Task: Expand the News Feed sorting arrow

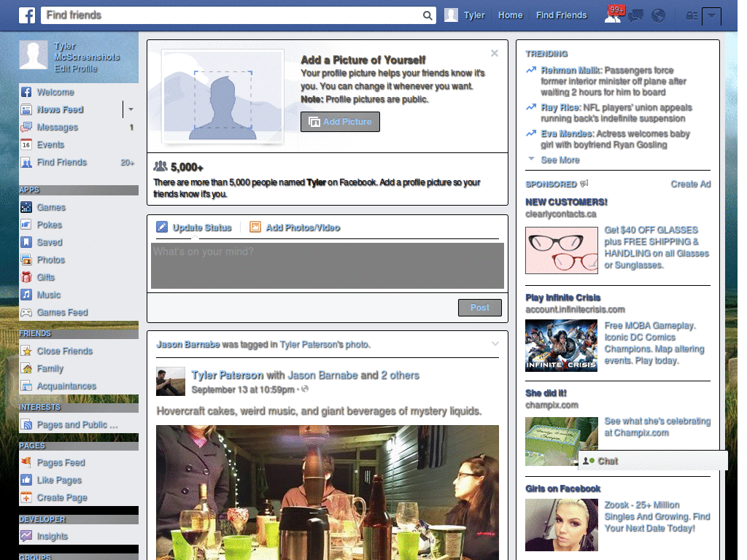Action: pos(130,109)
